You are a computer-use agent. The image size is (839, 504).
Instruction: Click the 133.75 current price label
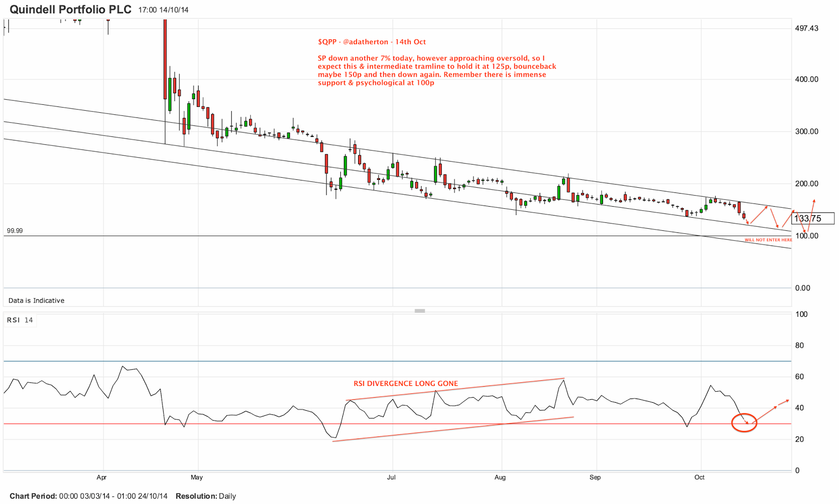click(x=812, y=218)
